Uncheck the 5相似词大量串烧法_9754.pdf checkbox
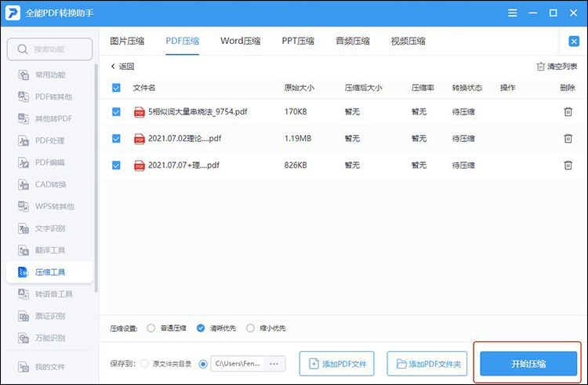The image size is (588, 385). (117, 112)
